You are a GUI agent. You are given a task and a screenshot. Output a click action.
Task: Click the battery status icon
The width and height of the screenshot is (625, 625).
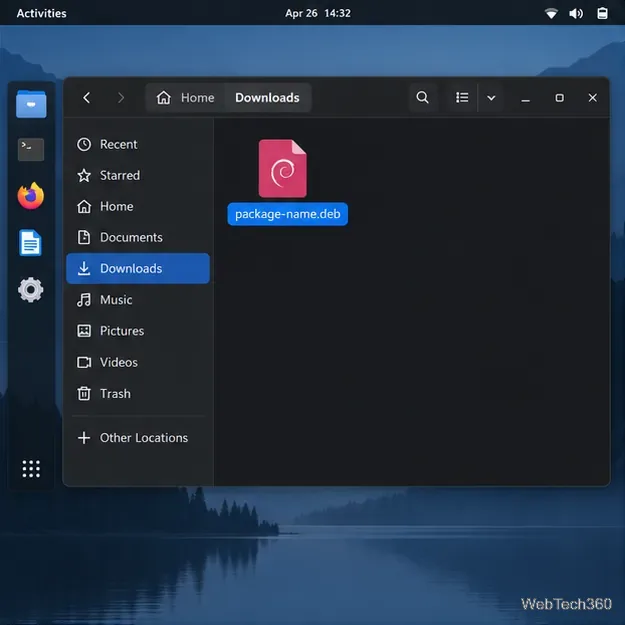point(602,14)
